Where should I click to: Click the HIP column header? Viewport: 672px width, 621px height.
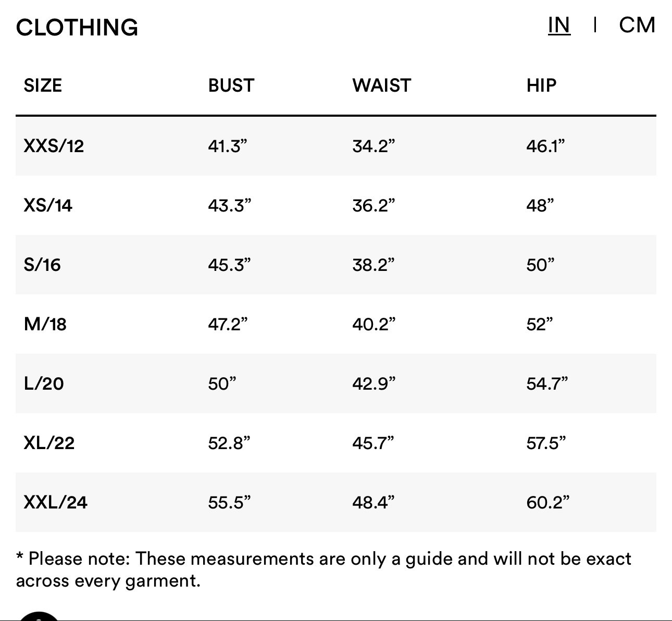coord(541,85)
